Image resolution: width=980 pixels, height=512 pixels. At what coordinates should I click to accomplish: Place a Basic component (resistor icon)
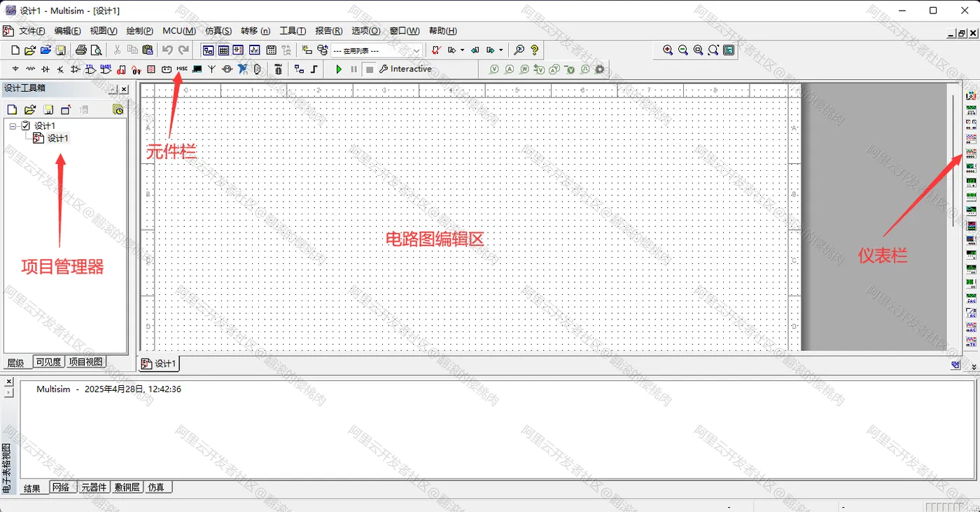point(30,69)
